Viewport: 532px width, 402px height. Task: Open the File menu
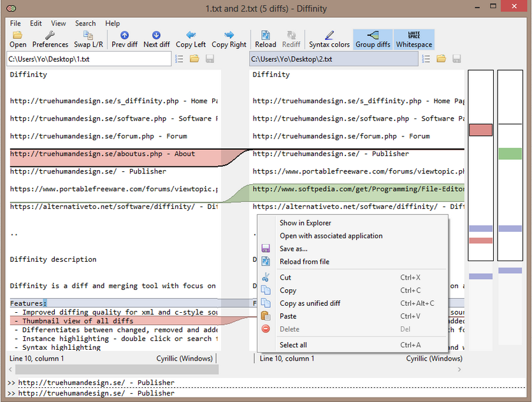(x=15, y=24)
